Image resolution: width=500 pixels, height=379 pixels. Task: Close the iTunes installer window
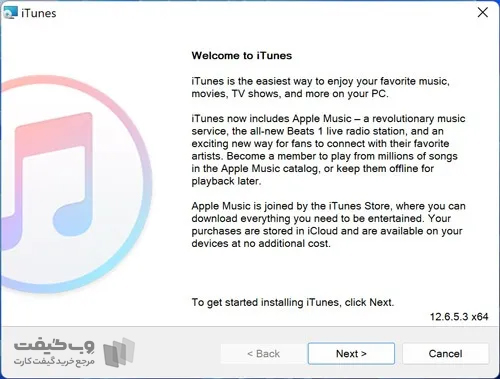click(483, 13)
